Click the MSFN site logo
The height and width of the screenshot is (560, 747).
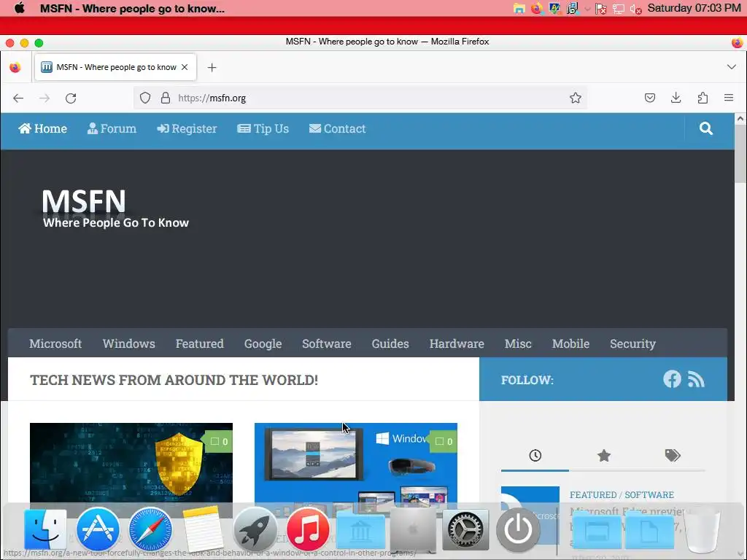[x=115, y=209]
